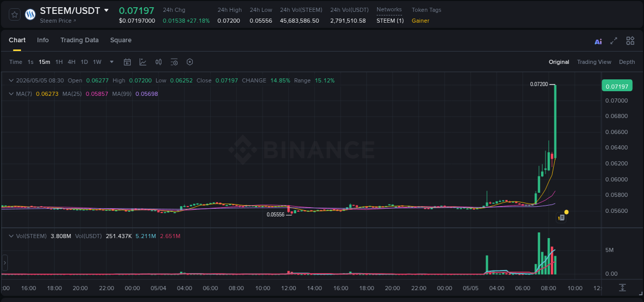This screenshot has height=302, width=644.
Task: Switch to Trading View chart
Action: pyautogui.click(x=594, y=62)
